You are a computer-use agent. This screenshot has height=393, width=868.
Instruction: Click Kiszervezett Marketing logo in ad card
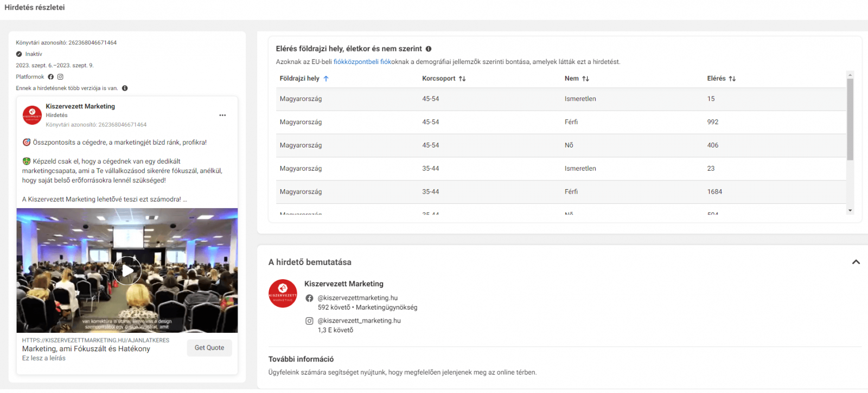[x=32, y=115]
